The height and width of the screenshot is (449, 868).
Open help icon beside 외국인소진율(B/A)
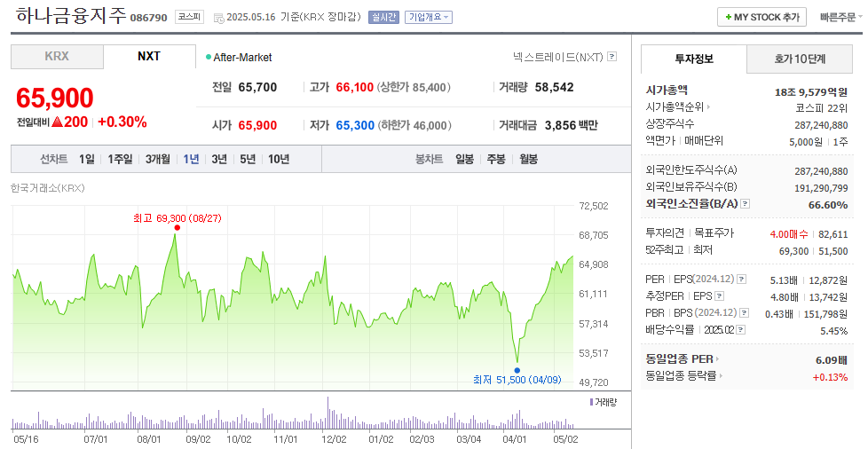point(746,204)
